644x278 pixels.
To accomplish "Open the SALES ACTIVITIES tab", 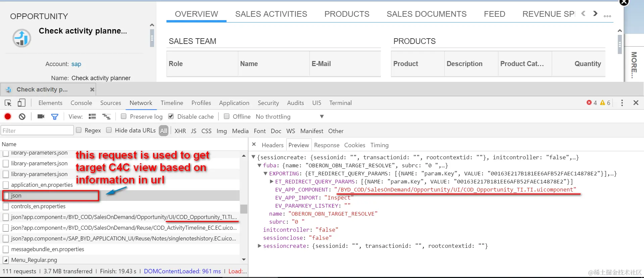I will [x=271, y=14].
